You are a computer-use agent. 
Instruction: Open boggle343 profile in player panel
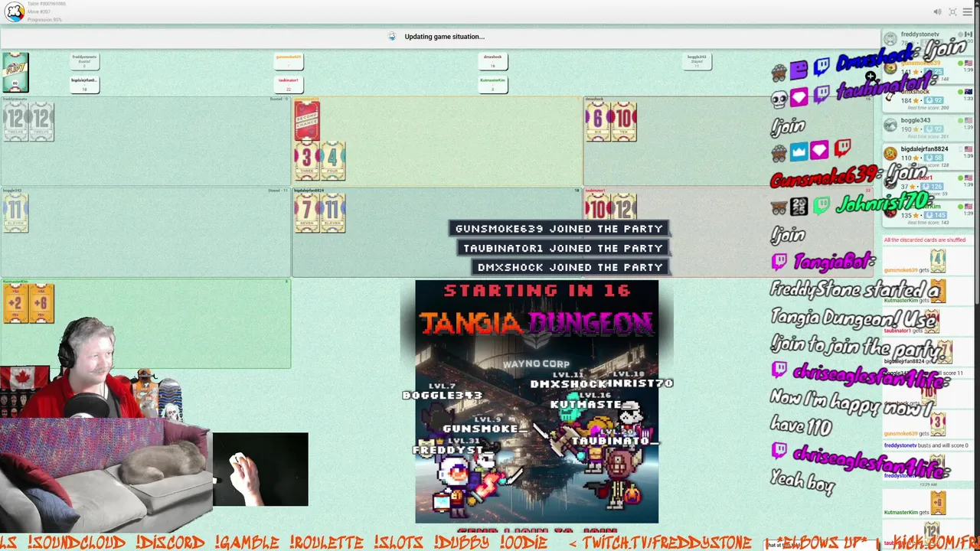[x=915, y=120]
